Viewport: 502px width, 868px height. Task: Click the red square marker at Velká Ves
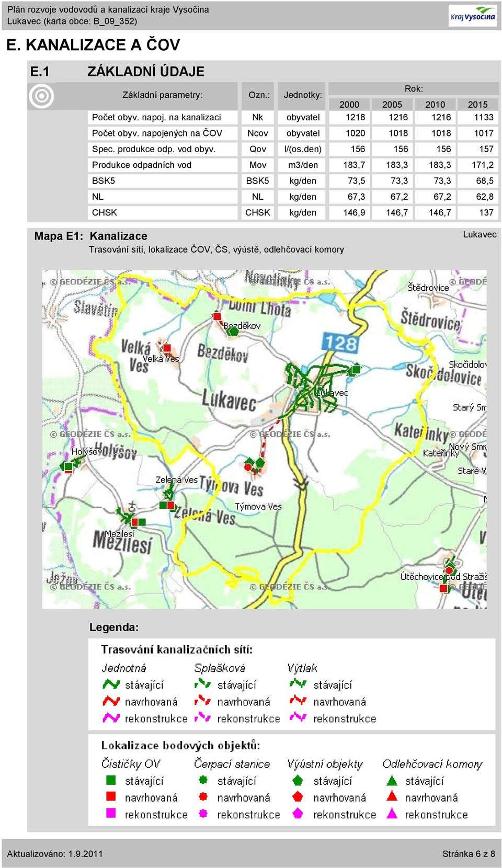click(x=167, y=347)
